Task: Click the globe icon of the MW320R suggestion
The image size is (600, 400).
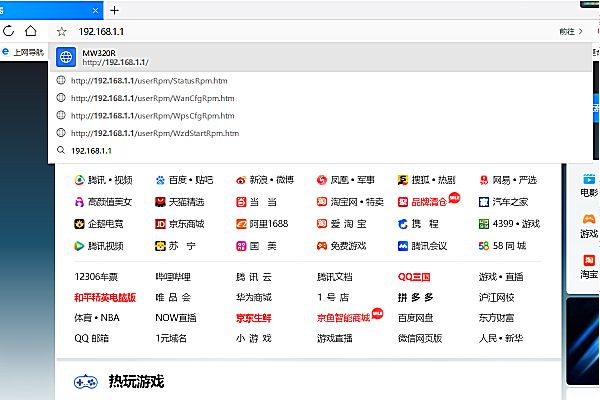Action: [66, 57]
